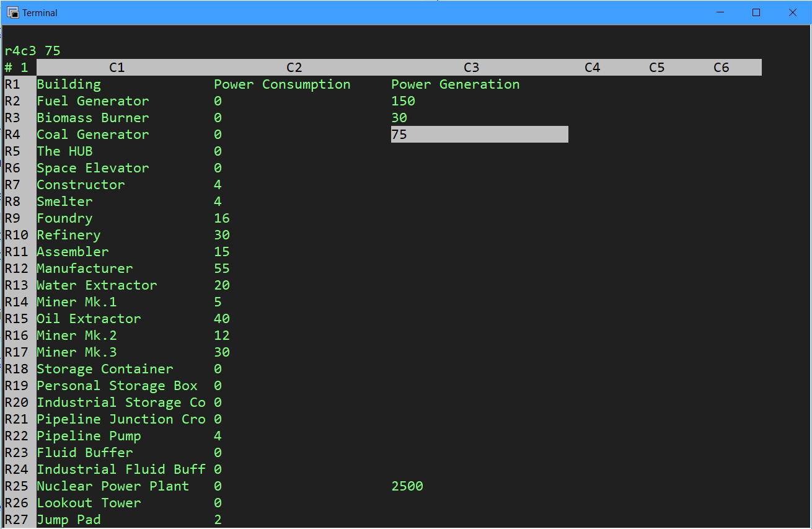Select the 'Industrial Storage Co' cell
812x529 pixels.
coord(121,402)
